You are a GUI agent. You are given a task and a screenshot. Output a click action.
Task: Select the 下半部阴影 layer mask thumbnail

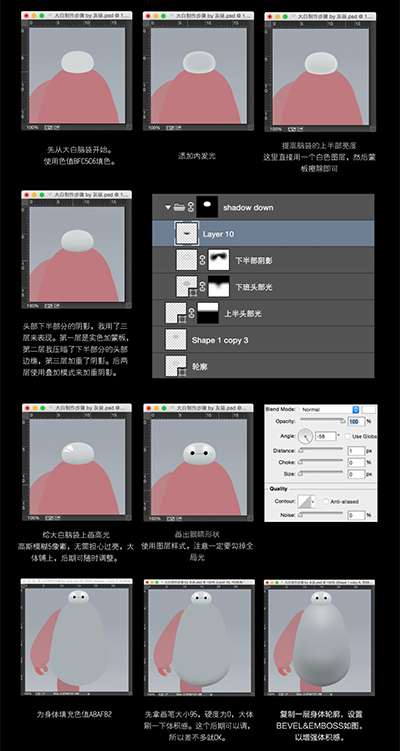pos(218,260)
